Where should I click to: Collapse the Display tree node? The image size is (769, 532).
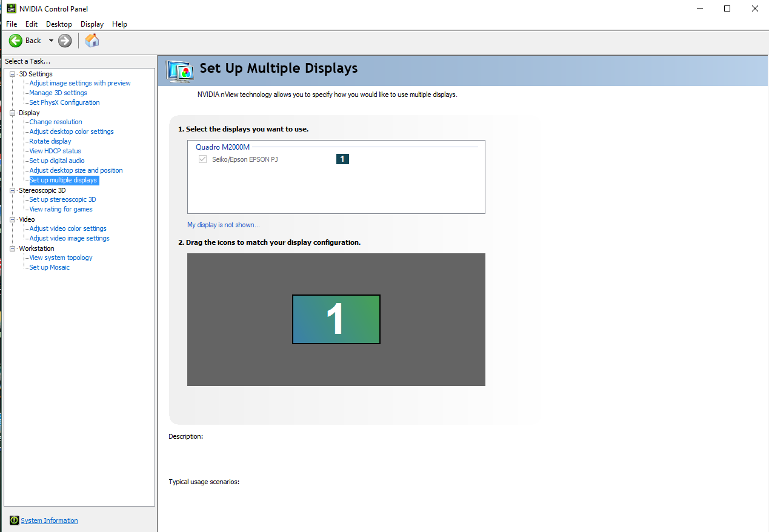click(13, 113)
